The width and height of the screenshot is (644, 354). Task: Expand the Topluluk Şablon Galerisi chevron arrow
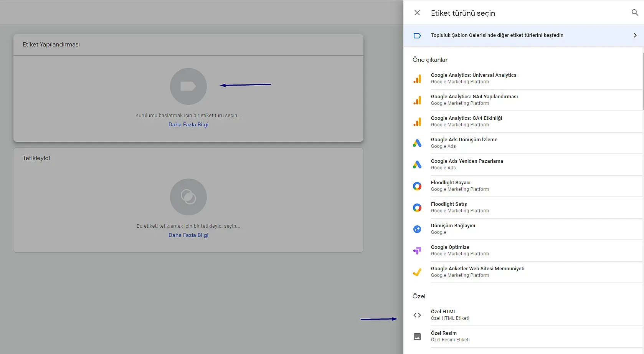click(635, 35)
